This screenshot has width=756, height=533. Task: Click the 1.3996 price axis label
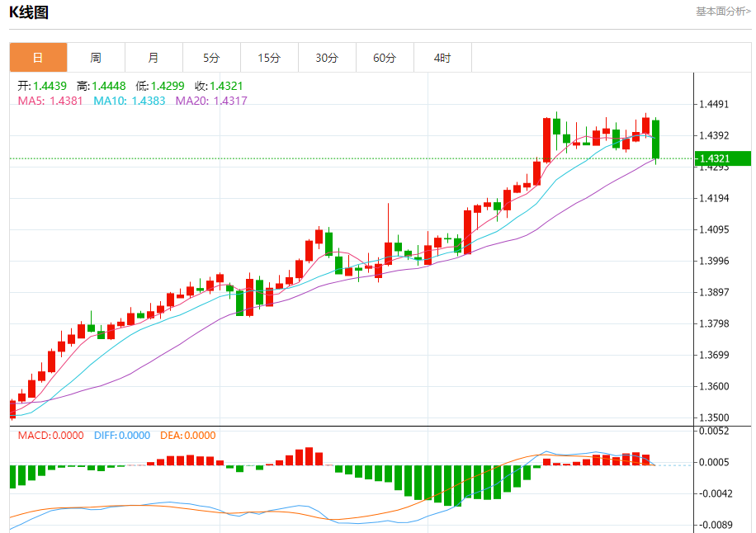(714, 261)
